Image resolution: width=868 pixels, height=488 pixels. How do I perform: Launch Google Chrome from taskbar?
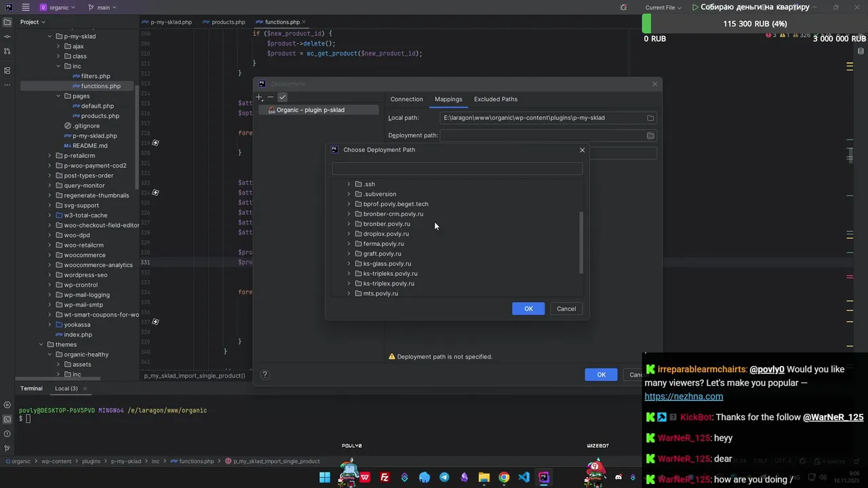(x=504, y=477)
